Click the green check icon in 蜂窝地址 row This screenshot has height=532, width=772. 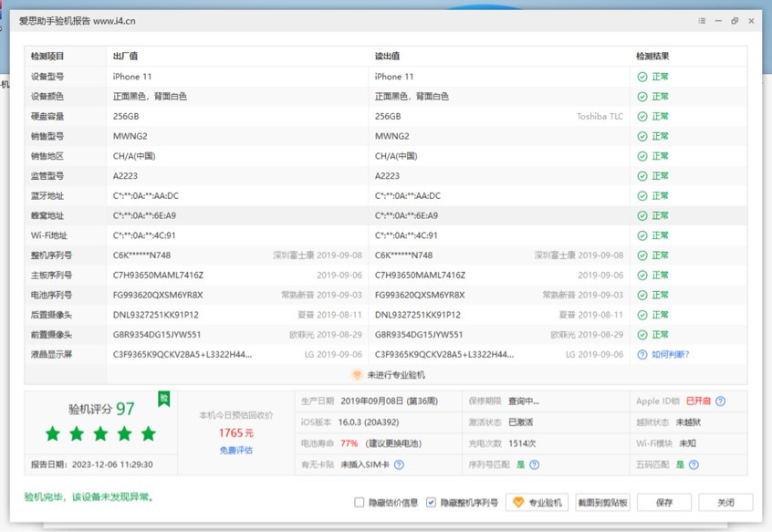642,215
